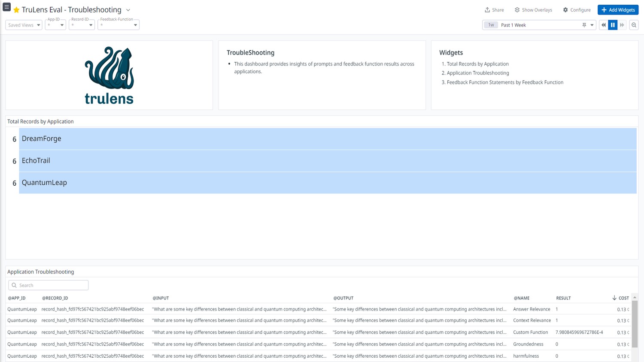The height and width of the screenshot is (362, 644).
Task: Open the sidebar hamburger menu
Action: (x=6, y=7)
